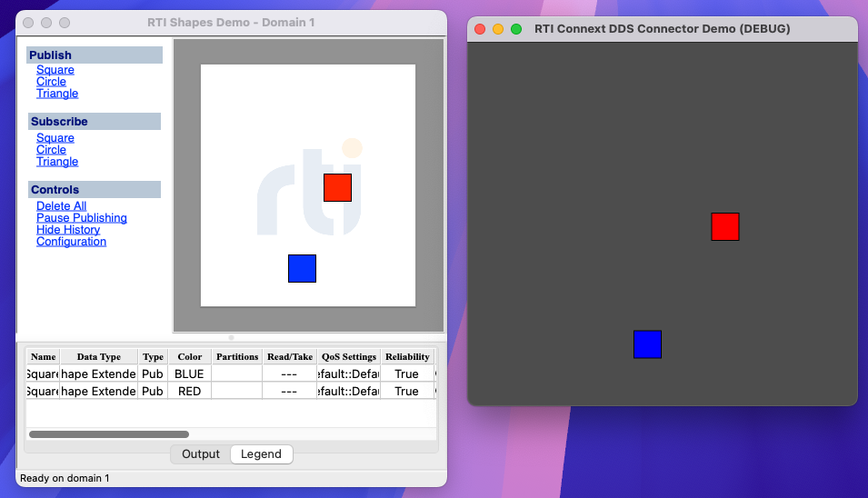Click red square in Connector Demo window
This screenshot has height=498, width=868.
725,227
